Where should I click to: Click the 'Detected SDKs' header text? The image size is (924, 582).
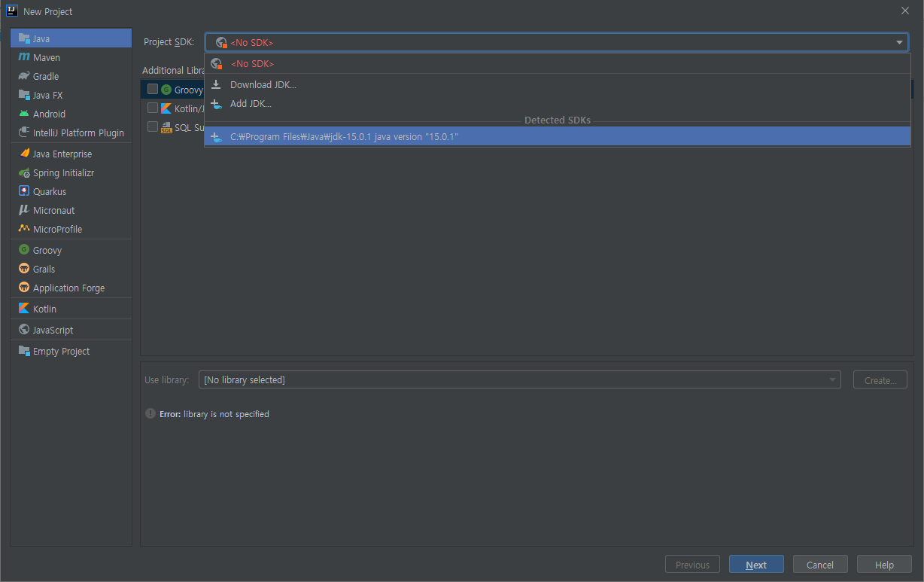tap(558, 120)
